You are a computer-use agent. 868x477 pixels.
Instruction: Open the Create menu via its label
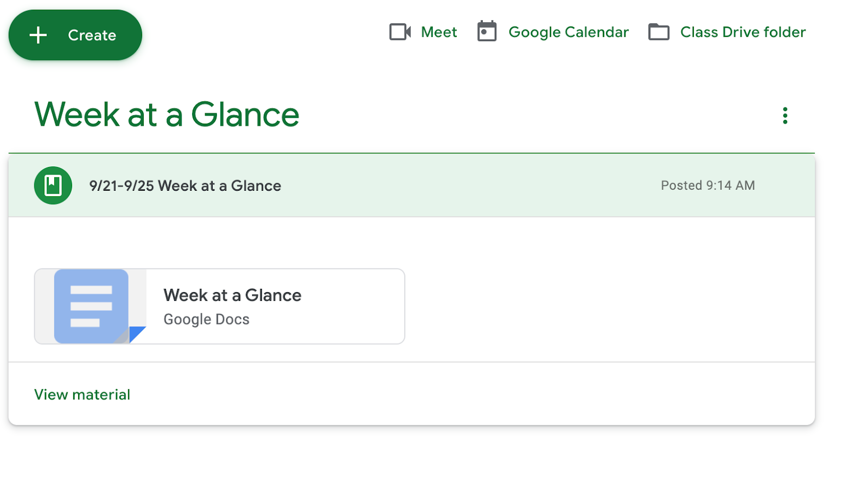92,35
